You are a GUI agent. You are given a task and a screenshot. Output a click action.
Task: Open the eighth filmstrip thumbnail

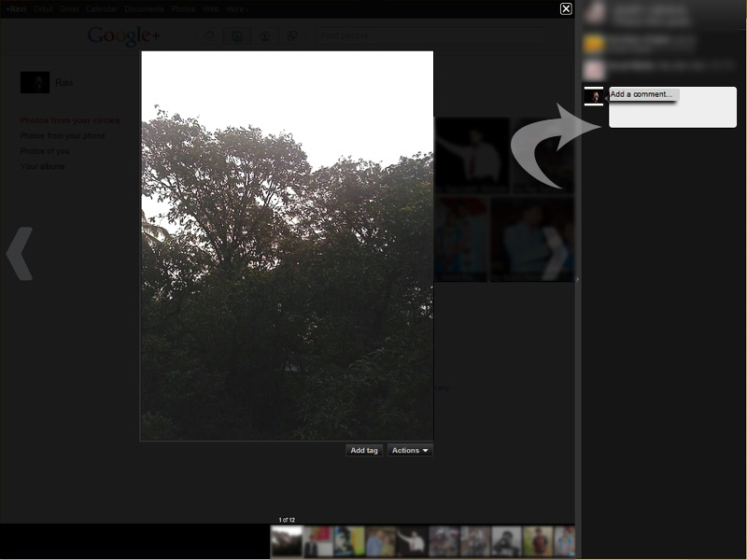pos(506,541)
